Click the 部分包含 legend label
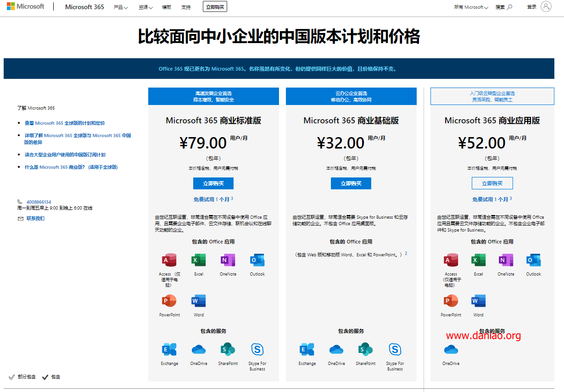This screenshot has height=392, width=564. (x=27, y=377)
